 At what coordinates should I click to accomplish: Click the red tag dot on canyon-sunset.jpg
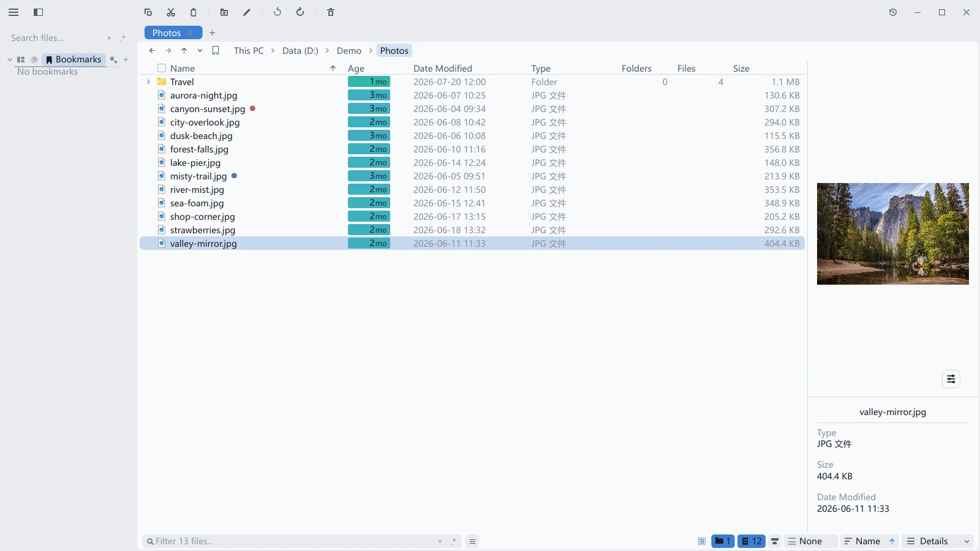coord(252,108)
